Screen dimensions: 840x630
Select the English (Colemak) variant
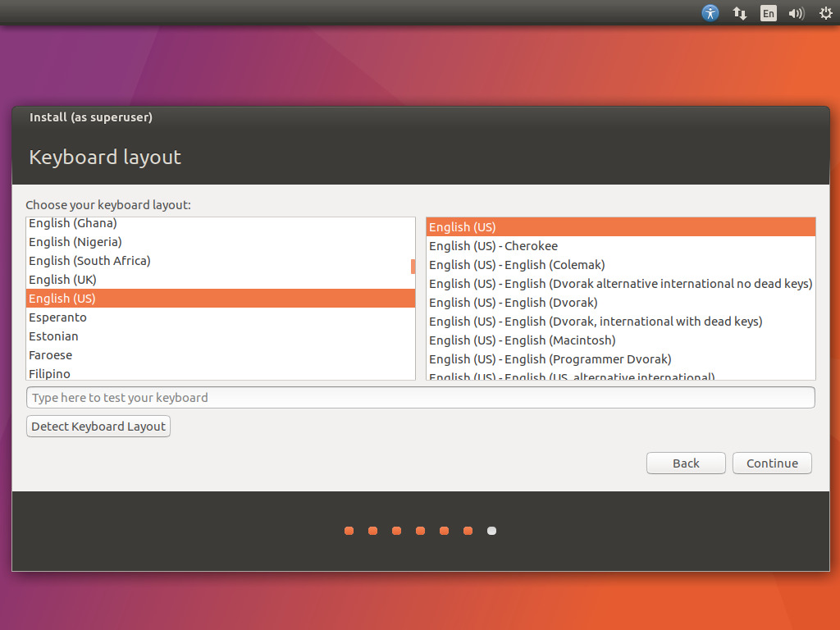tap(517, 265)
